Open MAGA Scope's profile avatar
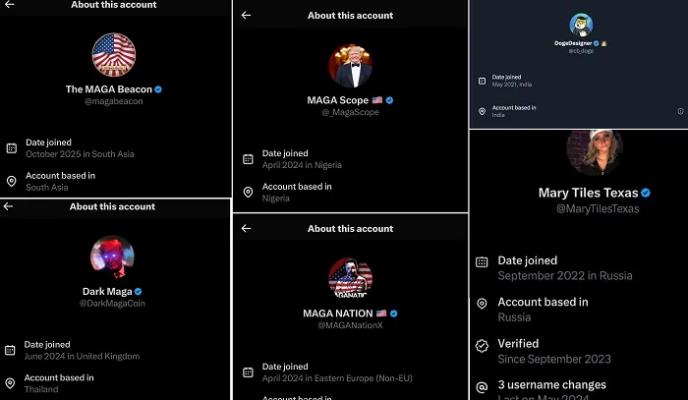 pos(350,66)
